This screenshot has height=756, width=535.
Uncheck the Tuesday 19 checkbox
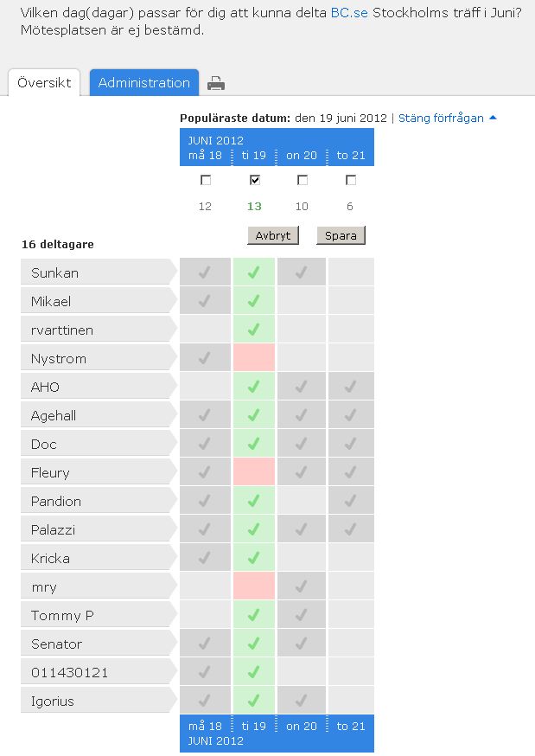(x=254, y=181)
